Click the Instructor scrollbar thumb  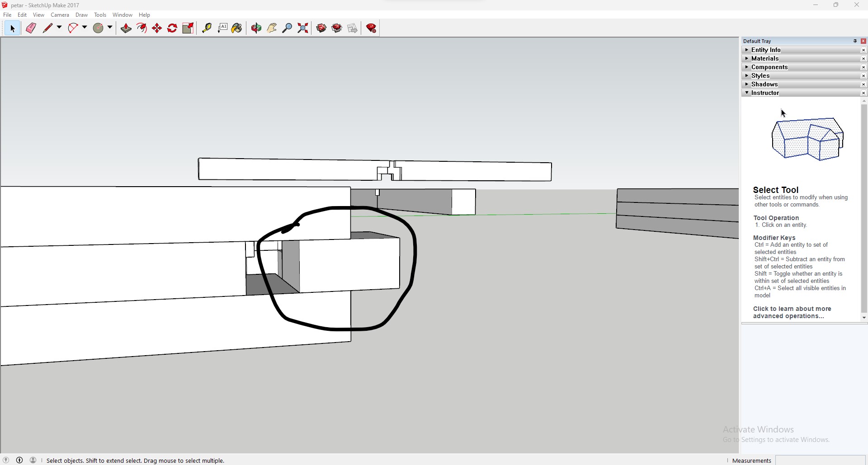tap(864, 209)
